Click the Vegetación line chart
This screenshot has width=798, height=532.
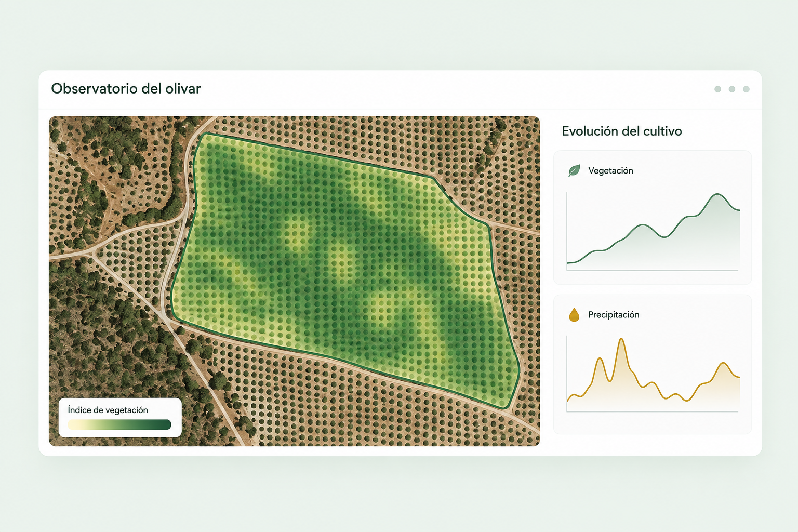[x=653, y=232]
